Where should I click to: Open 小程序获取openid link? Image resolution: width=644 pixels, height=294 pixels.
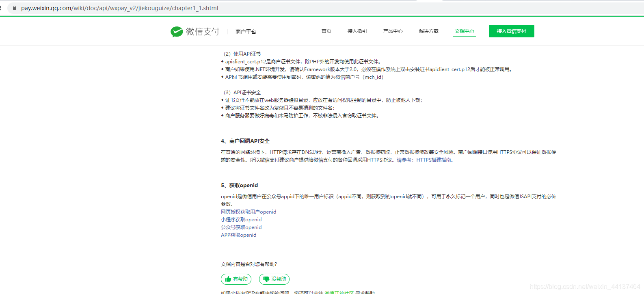click(x=241, y=220)
